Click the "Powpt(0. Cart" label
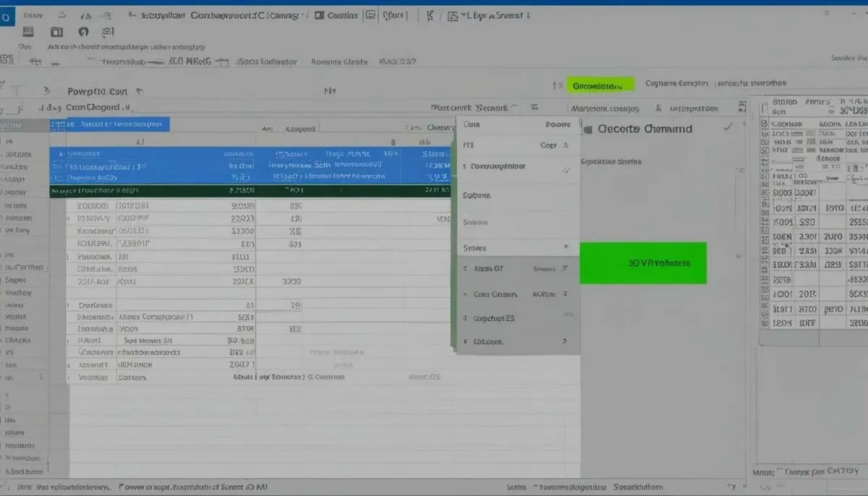Screen dimensions: 868x496 [x=97, y=92]
